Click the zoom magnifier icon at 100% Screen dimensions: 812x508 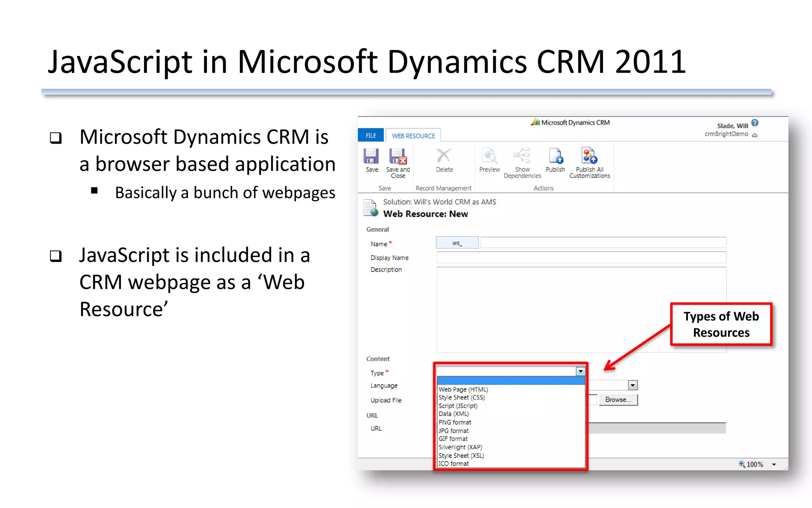tap(741, 464)
